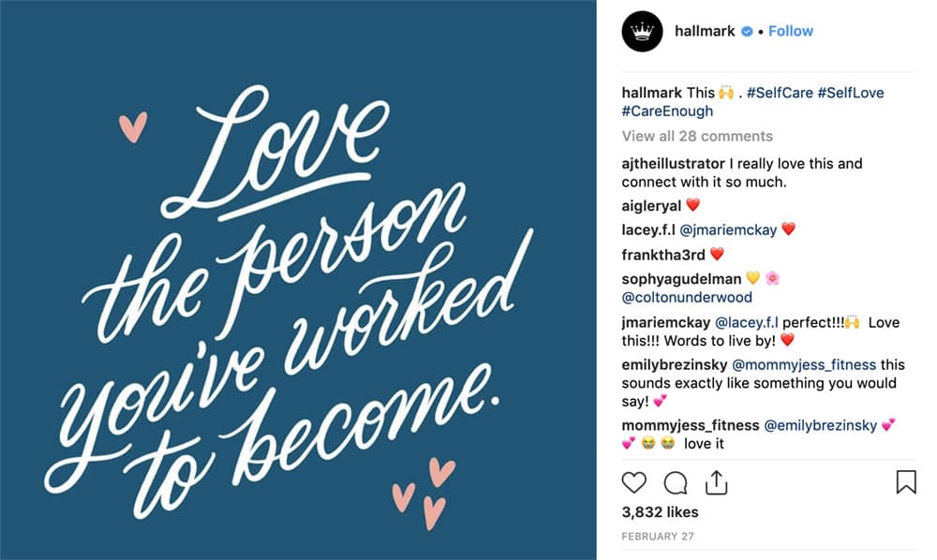Open the @jmariemckay mention
The image size is (937, 560).
point(728,229)
